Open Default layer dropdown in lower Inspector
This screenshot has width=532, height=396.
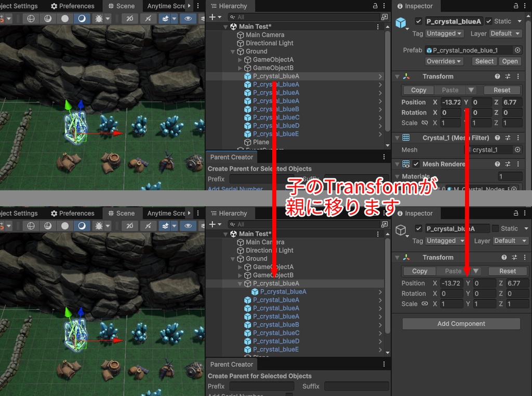510,241
